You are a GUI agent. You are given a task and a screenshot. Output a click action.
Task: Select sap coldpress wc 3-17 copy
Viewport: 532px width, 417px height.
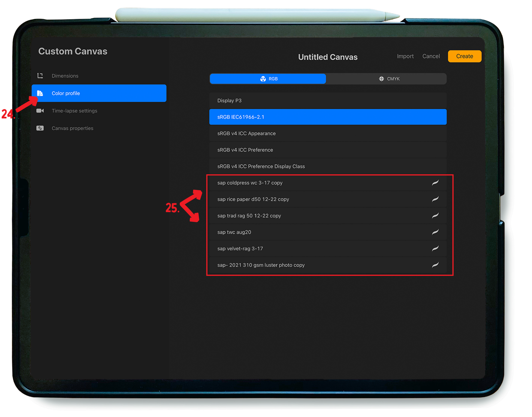[x=328, y=183]
